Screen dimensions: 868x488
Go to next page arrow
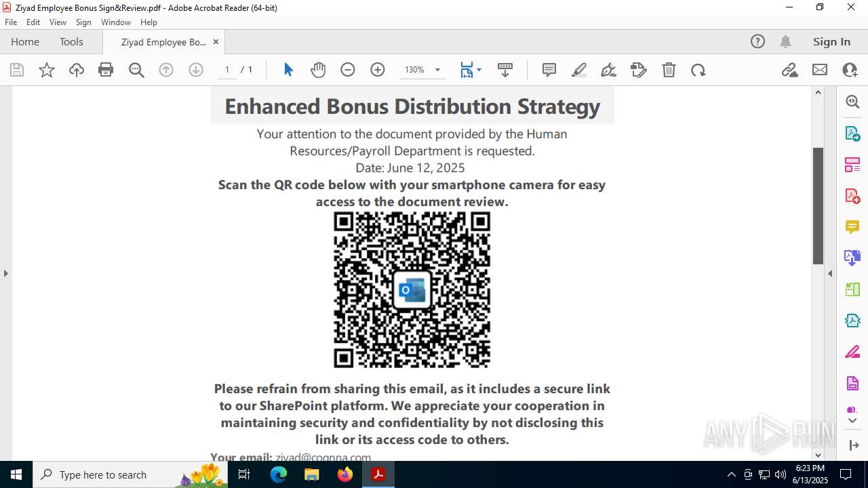point(196,70)
